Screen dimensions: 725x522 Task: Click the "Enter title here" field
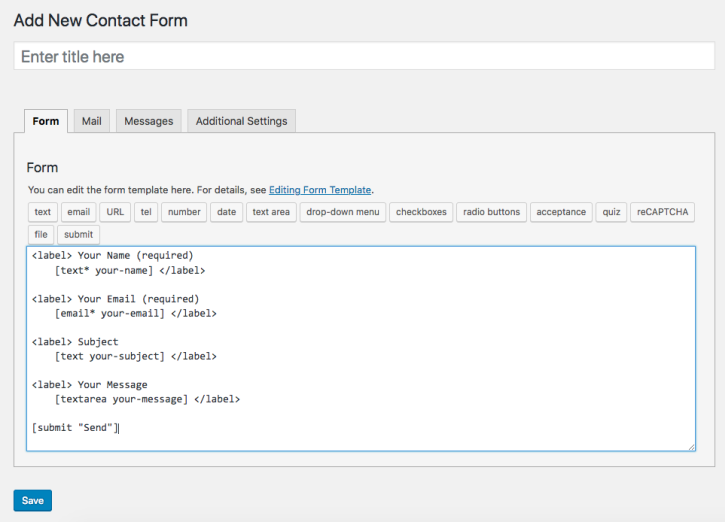[364, 57]
